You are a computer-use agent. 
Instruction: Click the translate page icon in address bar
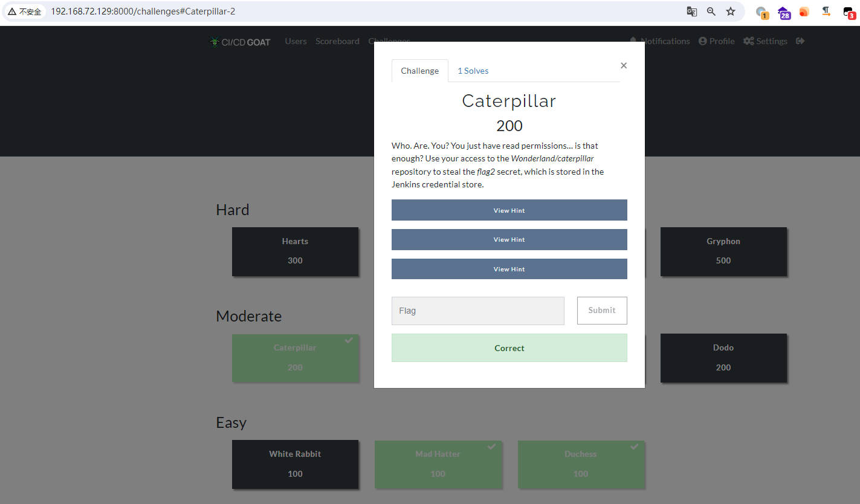pos(692,11)
